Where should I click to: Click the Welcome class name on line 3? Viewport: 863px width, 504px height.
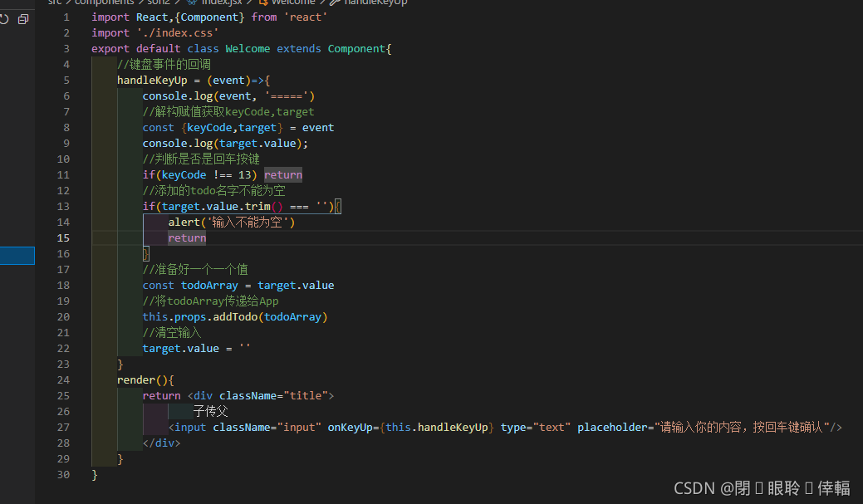tap(248, 48)
